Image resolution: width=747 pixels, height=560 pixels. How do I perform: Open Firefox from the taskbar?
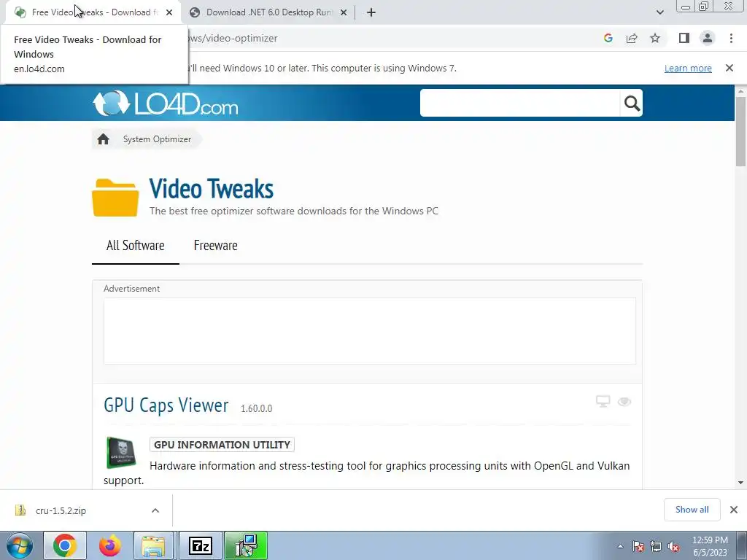click(109, 545)
